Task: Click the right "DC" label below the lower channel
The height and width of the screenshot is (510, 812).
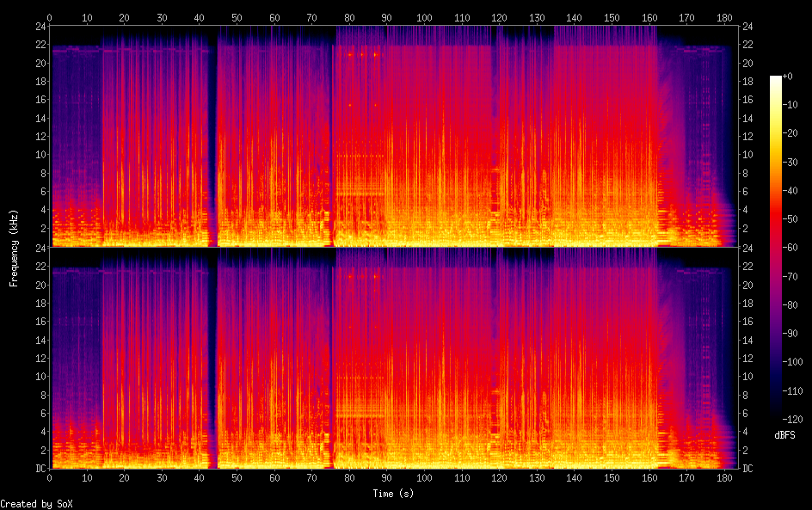Action: [747, 469]
